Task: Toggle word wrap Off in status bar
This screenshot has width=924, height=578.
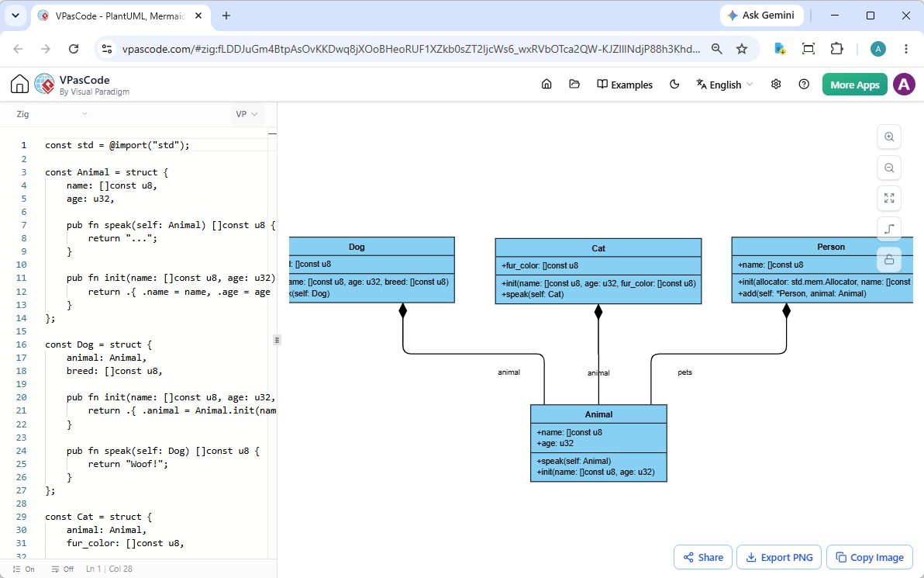Action: coord(63,569)
